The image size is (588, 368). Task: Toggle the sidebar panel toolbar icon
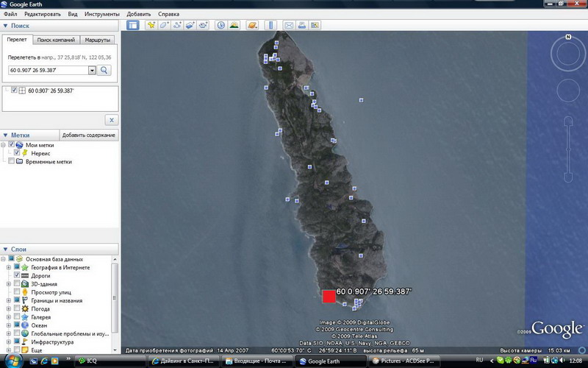133,25
